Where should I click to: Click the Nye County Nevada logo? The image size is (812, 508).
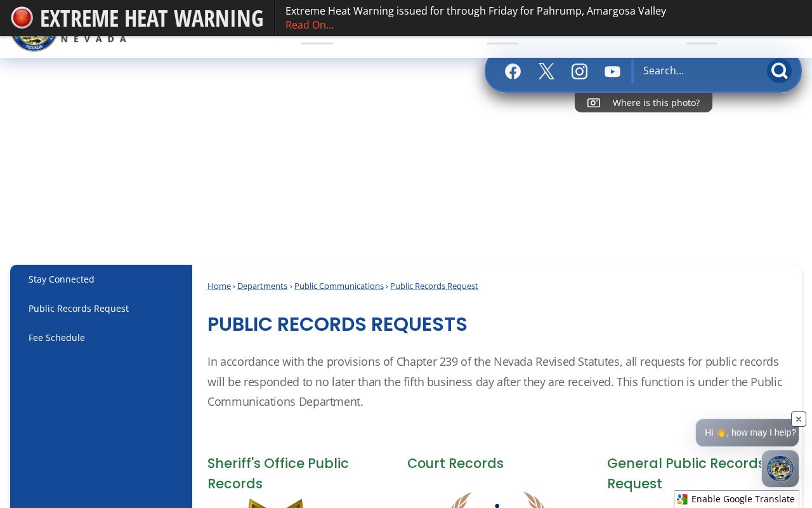[x=69, y=43]
